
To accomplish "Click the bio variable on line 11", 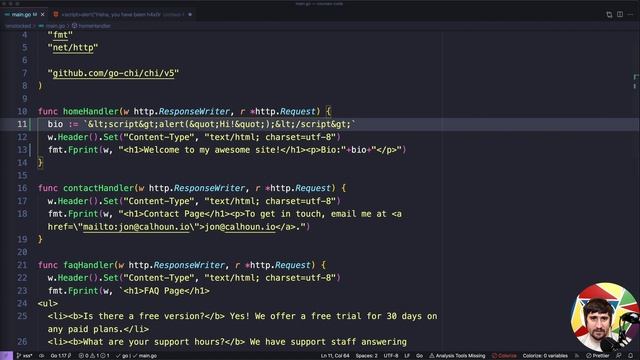I will coord(55,124).
